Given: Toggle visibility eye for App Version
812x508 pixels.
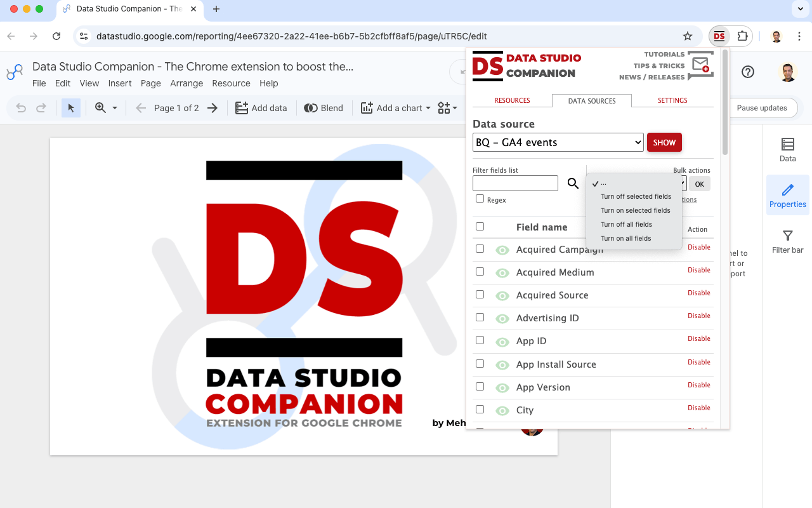Looking at the screenshot, I should [x=502, y=388].
